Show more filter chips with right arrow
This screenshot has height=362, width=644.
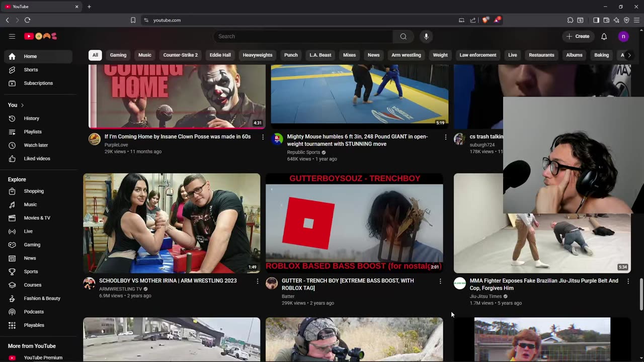tap(629, 55)
